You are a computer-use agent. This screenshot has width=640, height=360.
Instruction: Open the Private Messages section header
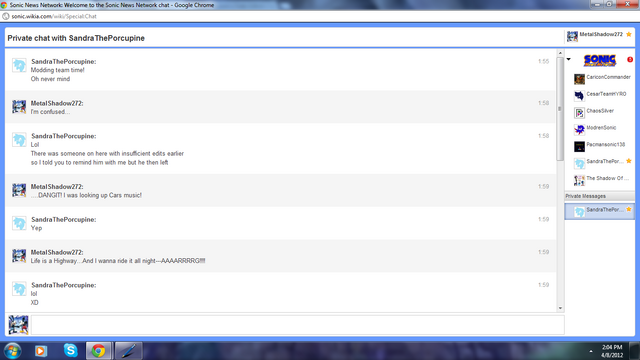tap(600, 196)
